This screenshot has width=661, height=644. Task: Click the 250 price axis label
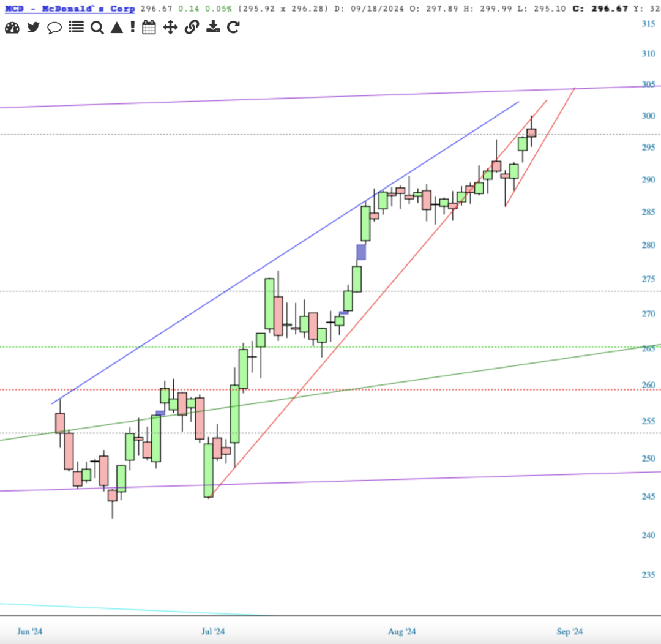648,458
